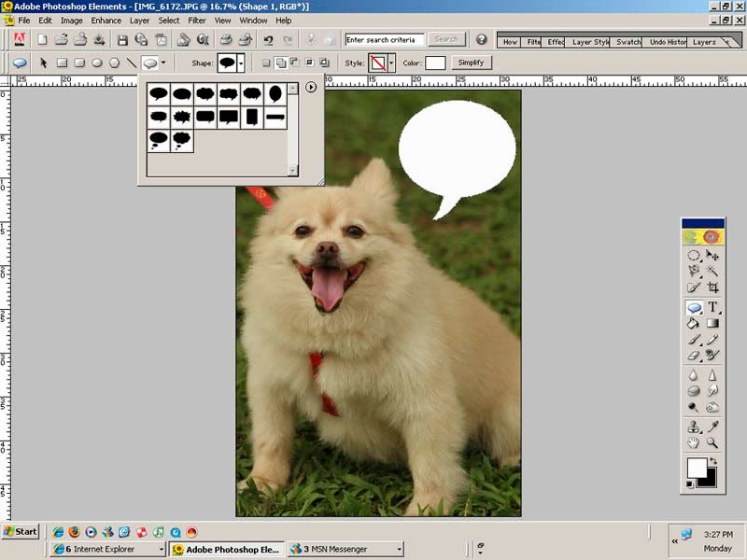Select the Zoom magnifier tool in toolbox

712,442
